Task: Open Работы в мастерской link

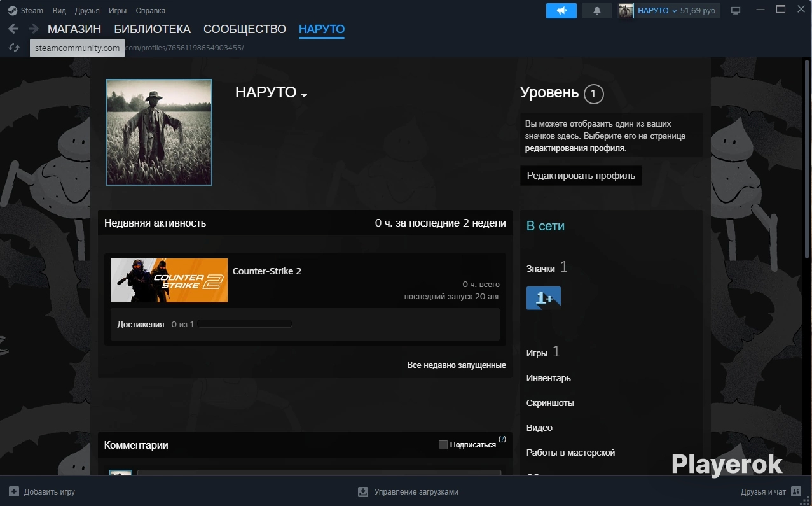Action: click(571, 453)
